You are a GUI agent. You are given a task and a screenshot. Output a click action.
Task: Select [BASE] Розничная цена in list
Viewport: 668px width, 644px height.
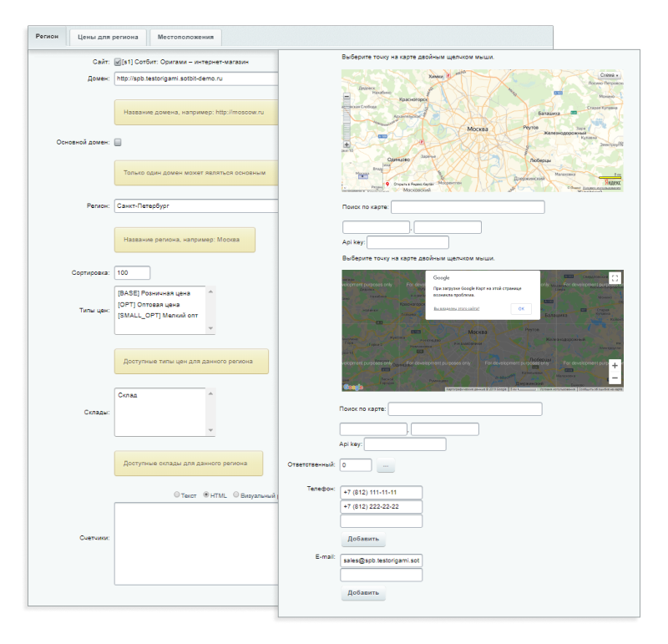pyautogui.click(x=154, y=293)
